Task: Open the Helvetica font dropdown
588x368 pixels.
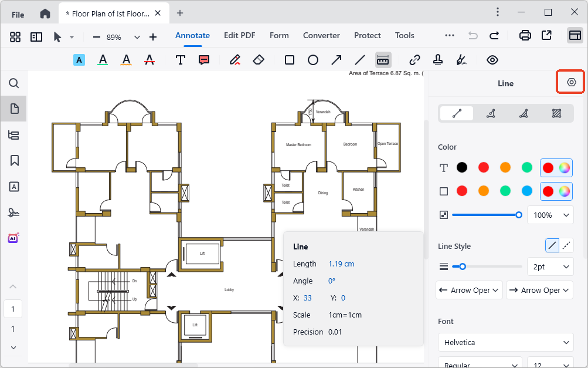Action: point(505,342)
